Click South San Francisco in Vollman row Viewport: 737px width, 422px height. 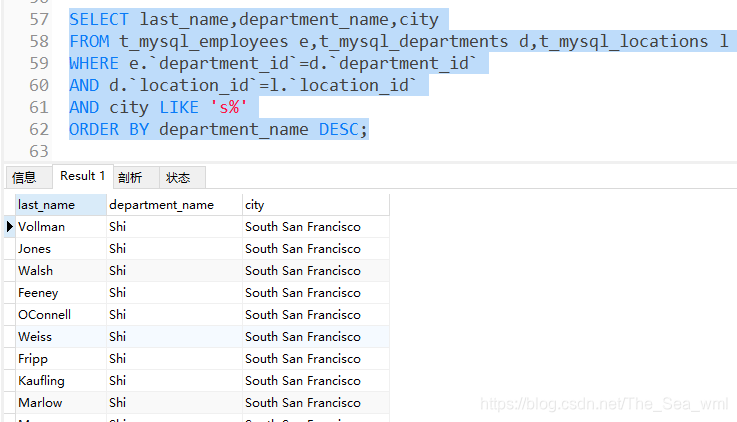click(x=316, y=227)
